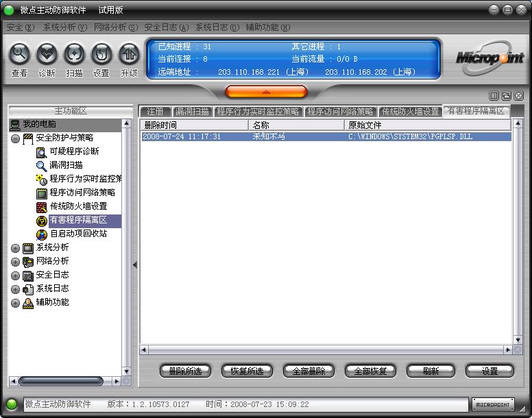Collapse the top panel with orange arrow button
This screenshot has height=418, width=532.
[x=266, y=91]
